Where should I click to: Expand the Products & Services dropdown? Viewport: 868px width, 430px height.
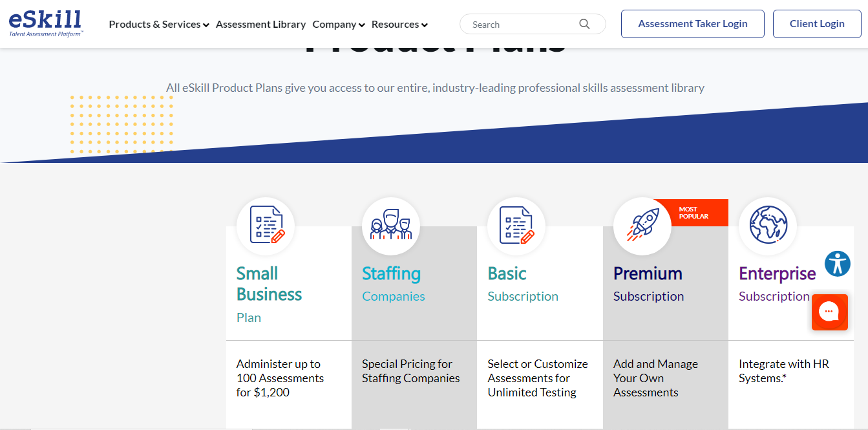click(159, 25)
